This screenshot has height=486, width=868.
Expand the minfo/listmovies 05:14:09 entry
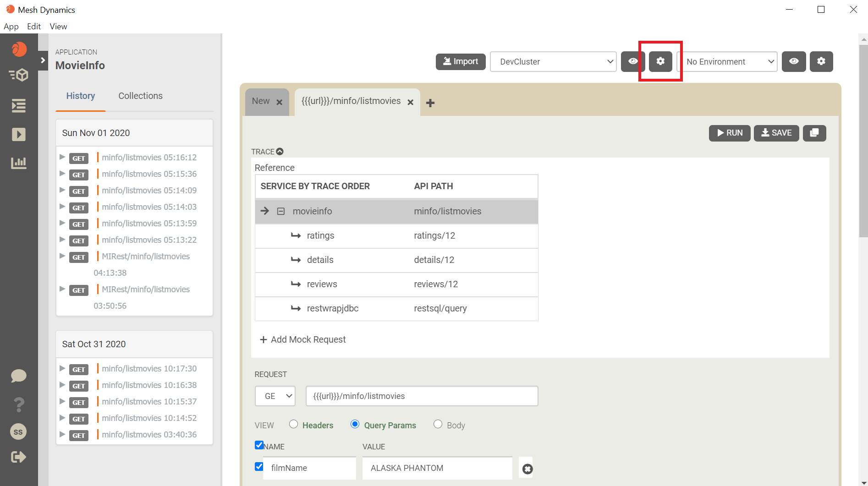click(x=62, y=190)
